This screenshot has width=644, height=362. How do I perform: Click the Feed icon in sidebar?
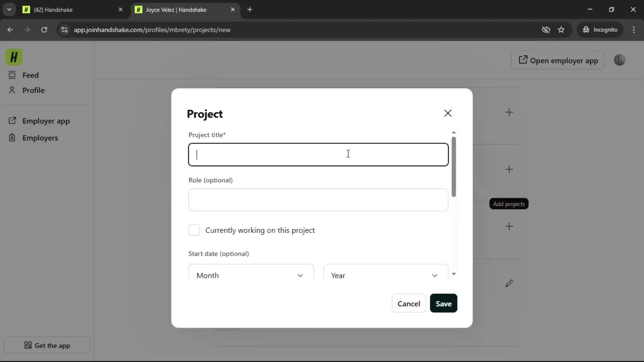[x=12, y=75]
